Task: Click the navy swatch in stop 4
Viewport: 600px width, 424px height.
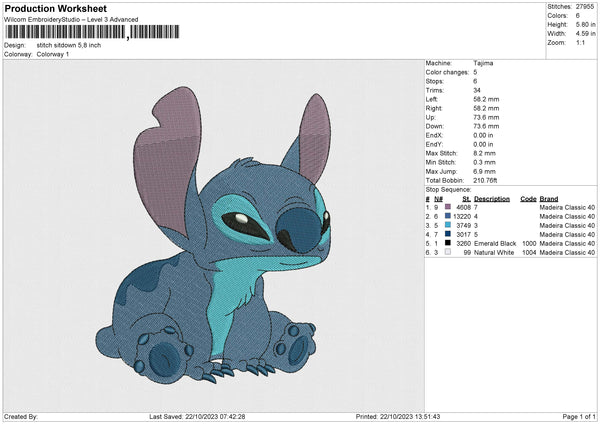Action: coord(447,234)
